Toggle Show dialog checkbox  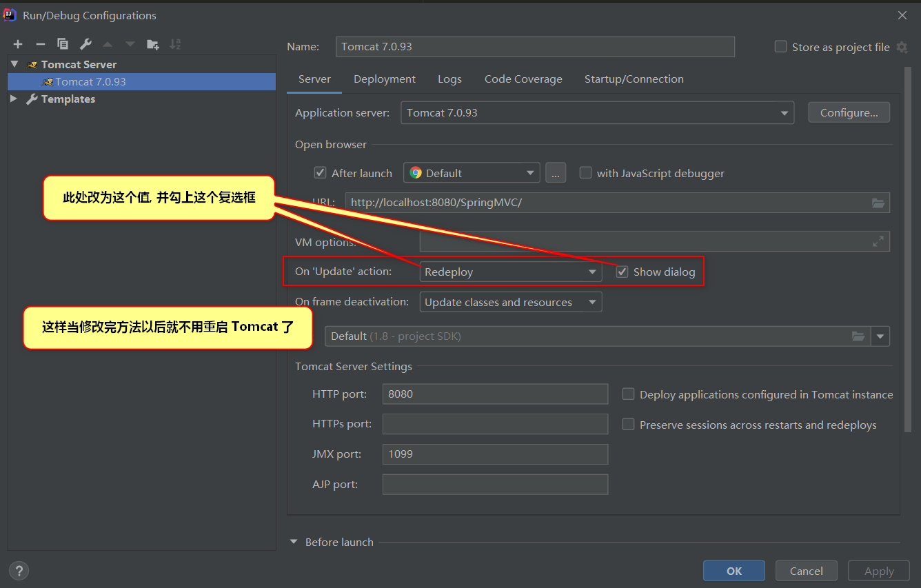click(622, 272)
